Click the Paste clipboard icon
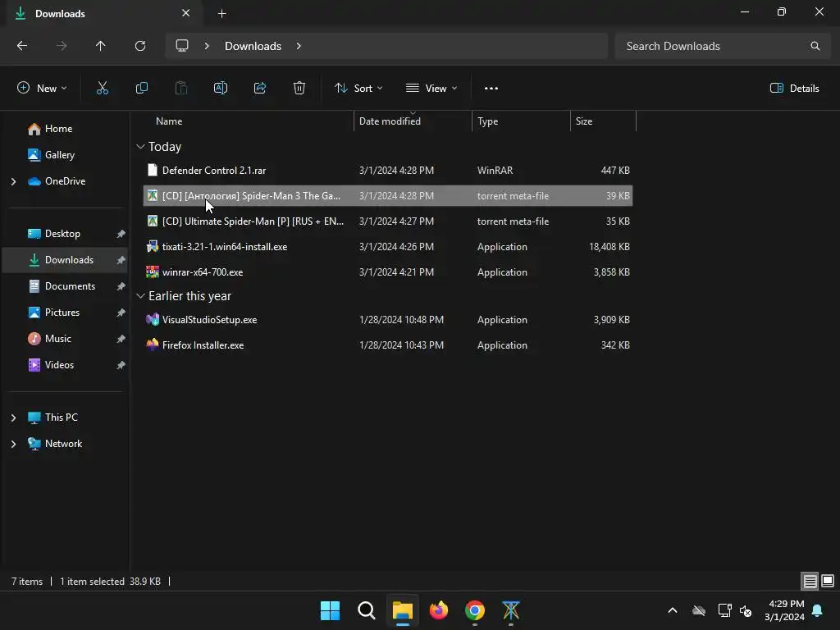This screenshot has width=840, height=630. [x=181, y=89]
